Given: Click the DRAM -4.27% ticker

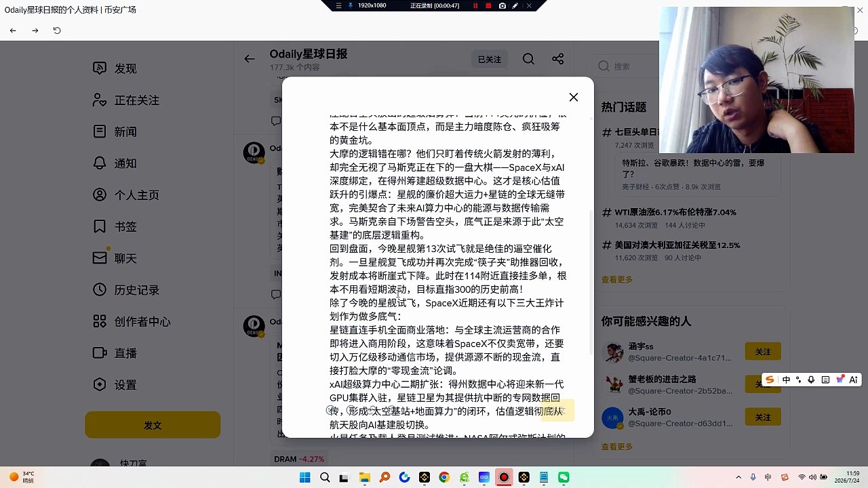Looking at the screenshot, I should (x=299, y=459).
